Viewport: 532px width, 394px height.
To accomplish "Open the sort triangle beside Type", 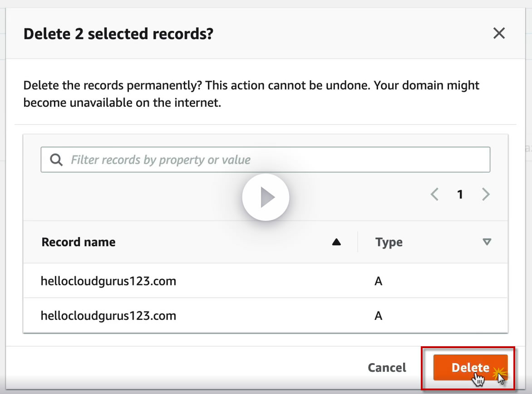I will [487, 242].
